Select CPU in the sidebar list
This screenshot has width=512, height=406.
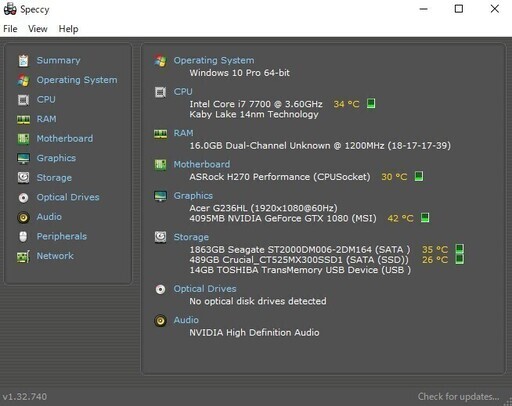pos(46,99)
